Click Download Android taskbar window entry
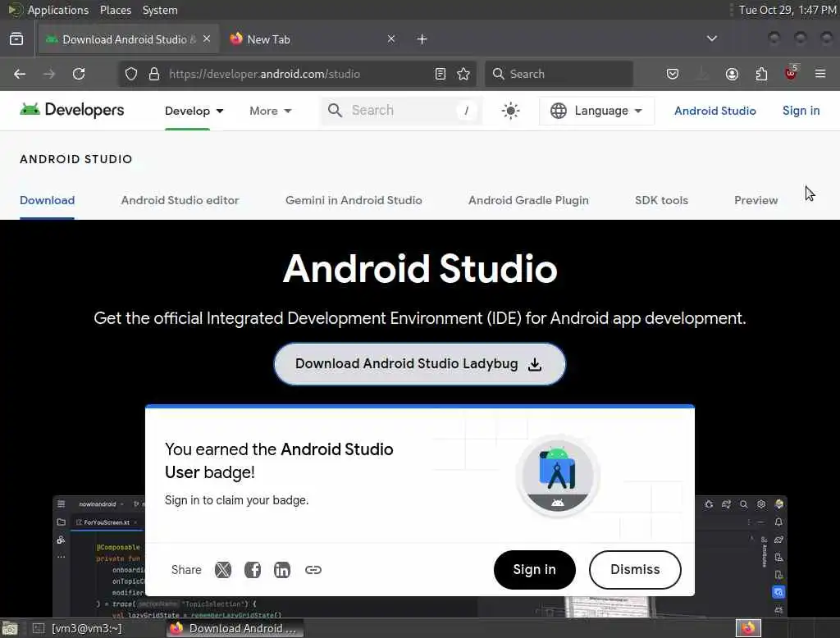Screen dimensions: 840x638 pos(234,628)
